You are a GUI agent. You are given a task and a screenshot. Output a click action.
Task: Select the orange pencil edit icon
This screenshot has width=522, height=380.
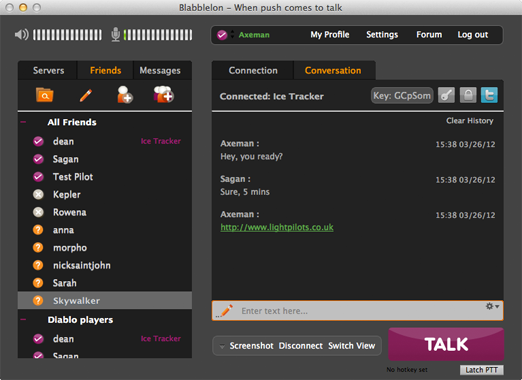pos(86,95)
